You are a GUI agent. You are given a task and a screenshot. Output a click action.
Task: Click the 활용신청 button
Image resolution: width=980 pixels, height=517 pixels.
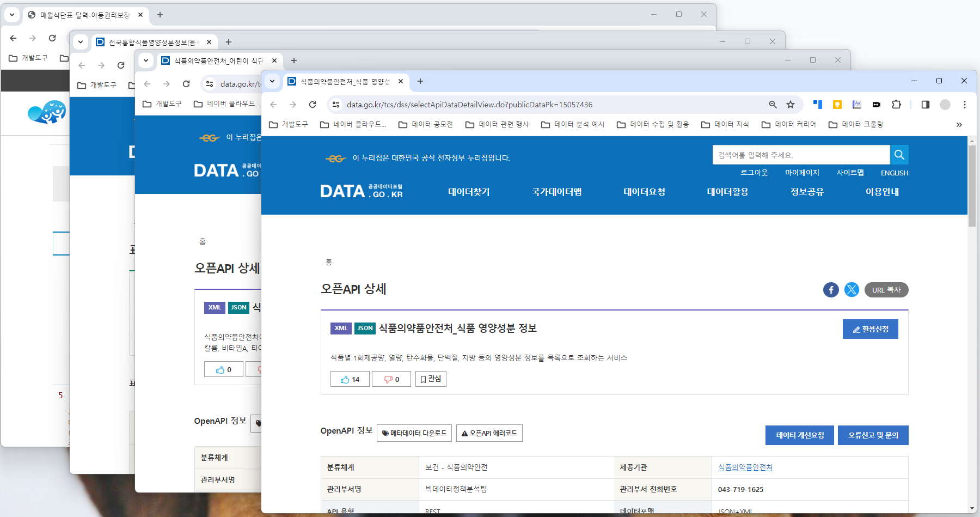871,329
